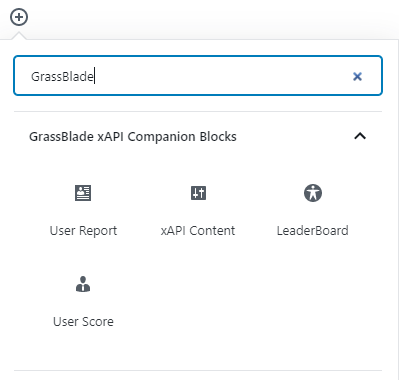This screenshot has width=399, height=380.
Task: Click the GrassBlade xAPI Companion Blocks heading
Action: tap(133, 137)
